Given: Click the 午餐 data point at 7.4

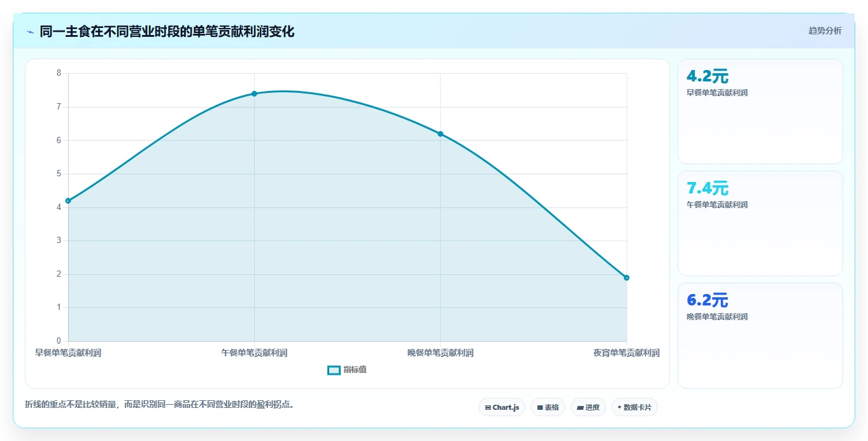Looking at the screenshot, I should [254, 94].
